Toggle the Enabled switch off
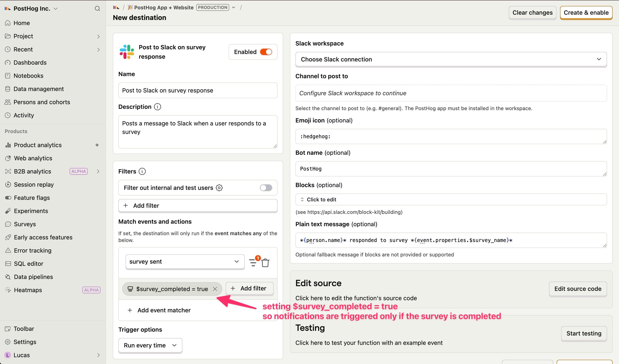 (266, 52)
